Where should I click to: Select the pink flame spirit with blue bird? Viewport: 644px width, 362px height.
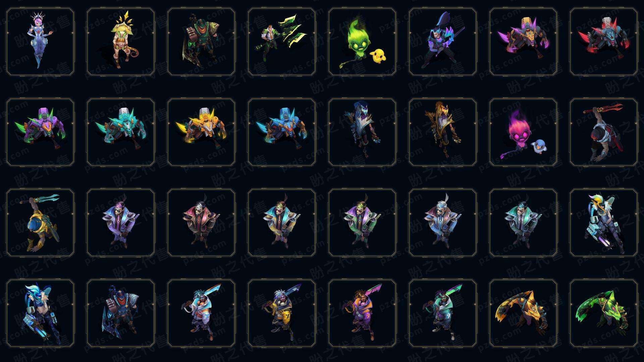(523, 132)
